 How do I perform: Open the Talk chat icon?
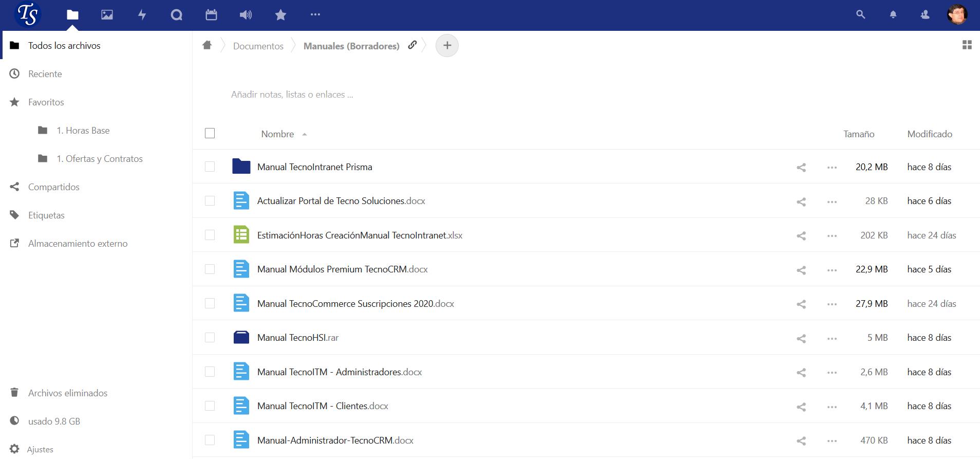(x=176, y=15)
